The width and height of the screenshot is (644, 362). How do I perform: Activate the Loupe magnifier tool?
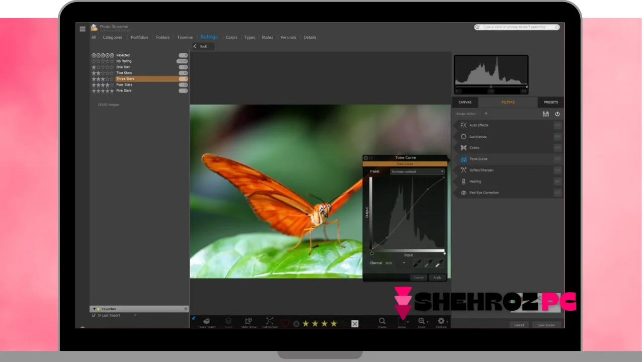pos(382,322)
